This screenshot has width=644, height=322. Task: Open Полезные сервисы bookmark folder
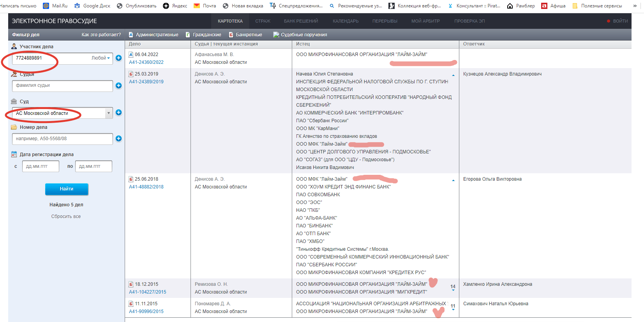[x=597, y=6]
